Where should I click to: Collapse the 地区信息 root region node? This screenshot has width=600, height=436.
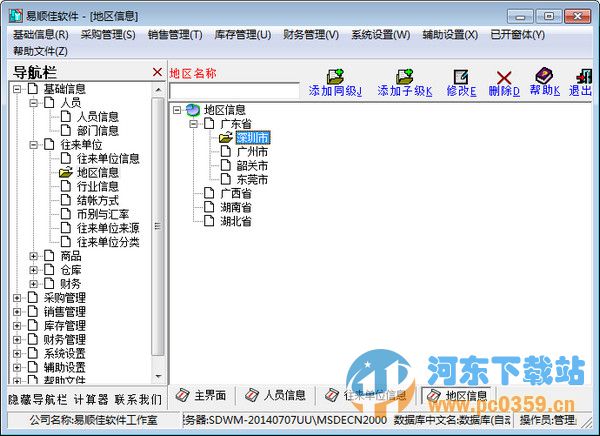tap(177, 110)
